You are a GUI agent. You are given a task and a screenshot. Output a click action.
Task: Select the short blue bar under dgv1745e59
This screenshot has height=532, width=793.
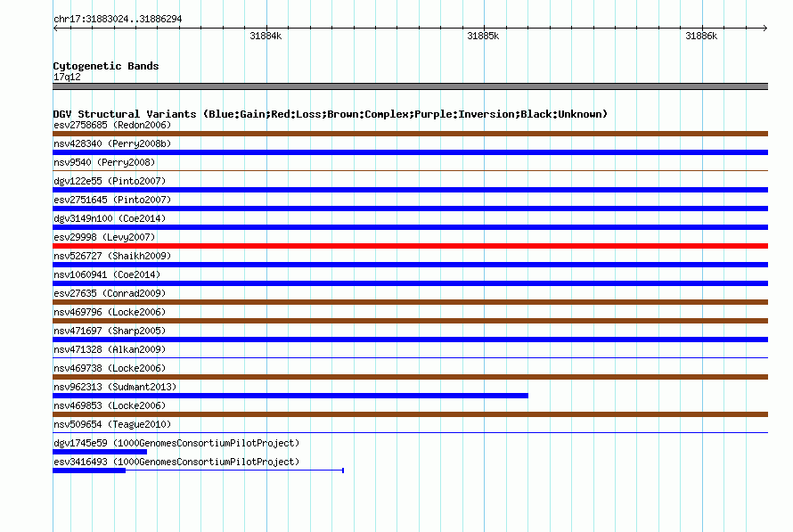(x=100, y=452)
